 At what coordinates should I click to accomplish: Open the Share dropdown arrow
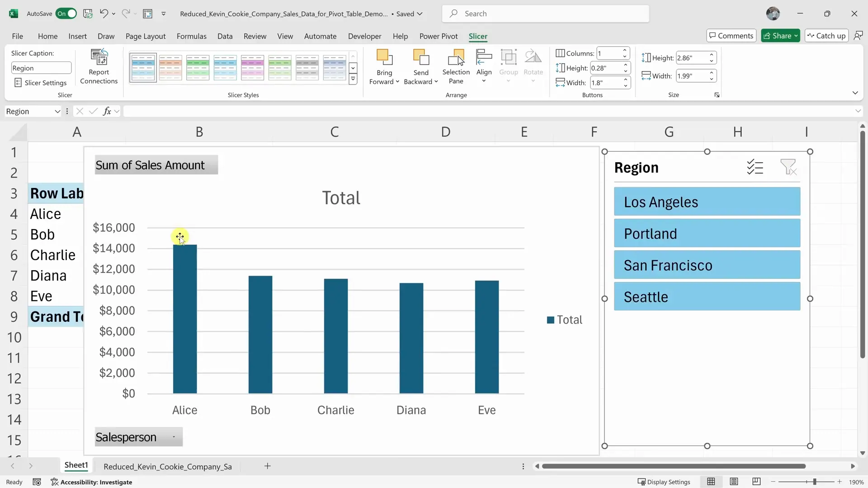pyautogui.click(x=796, y=36)
